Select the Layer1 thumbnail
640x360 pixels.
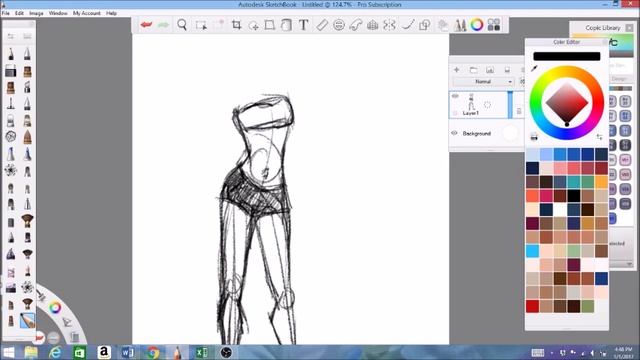471,101
